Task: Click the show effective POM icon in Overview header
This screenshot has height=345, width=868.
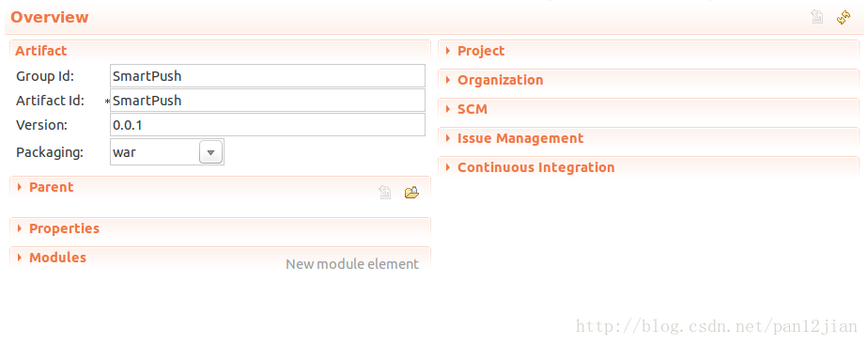Action: (817, 18)
